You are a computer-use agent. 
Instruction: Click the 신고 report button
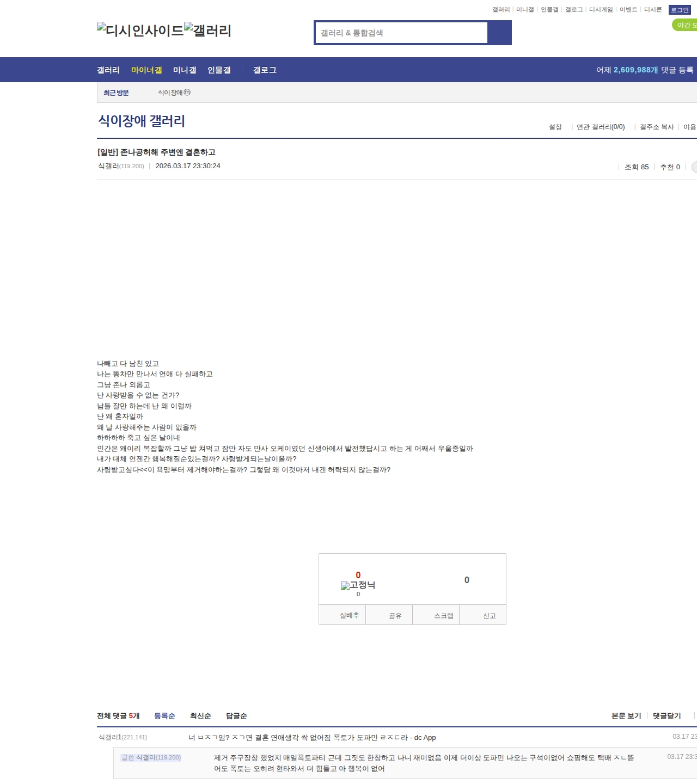483,615
